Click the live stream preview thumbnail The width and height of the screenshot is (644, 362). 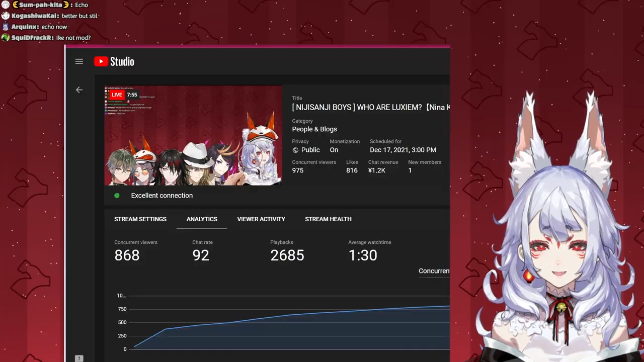pyautogui.click(x=193, y=136)
